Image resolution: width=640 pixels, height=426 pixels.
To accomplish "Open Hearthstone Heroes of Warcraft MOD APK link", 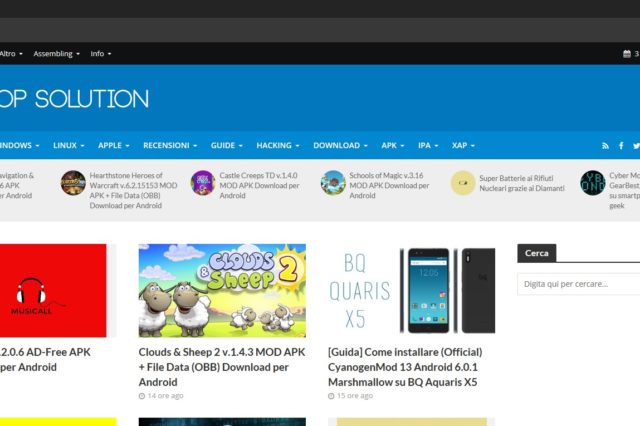I will click(x=133, y=190).
